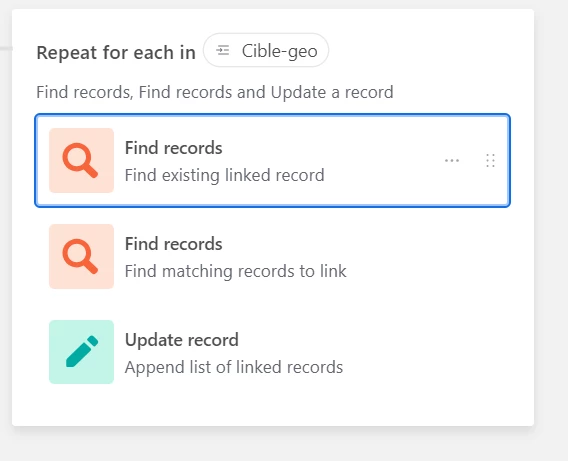
Task: Click 'Append list of linked records' subtitle
Action: click(x=234, y=367)
